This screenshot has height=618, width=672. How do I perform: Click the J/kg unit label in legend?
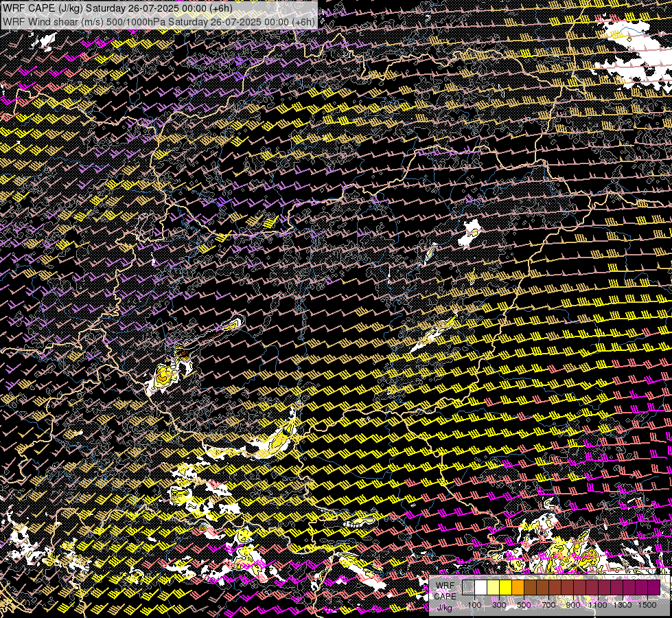[x=445, y=607]
